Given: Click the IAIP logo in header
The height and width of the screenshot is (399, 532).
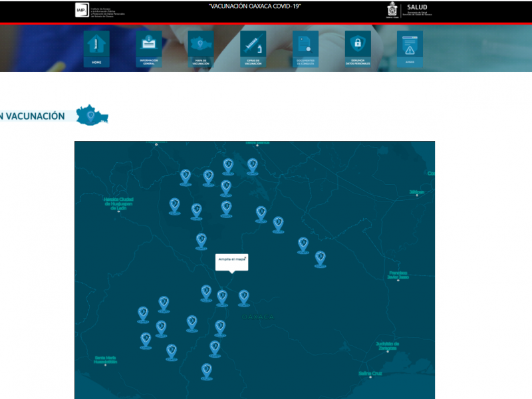Looking at the screenshot, I should 80,10.
